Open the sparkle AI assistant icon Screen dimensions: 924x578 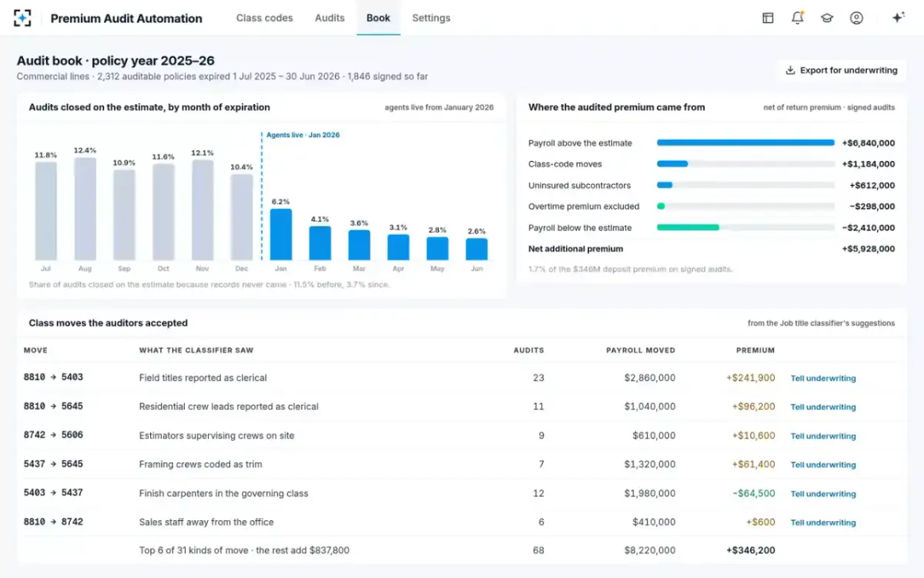[898, 18]
